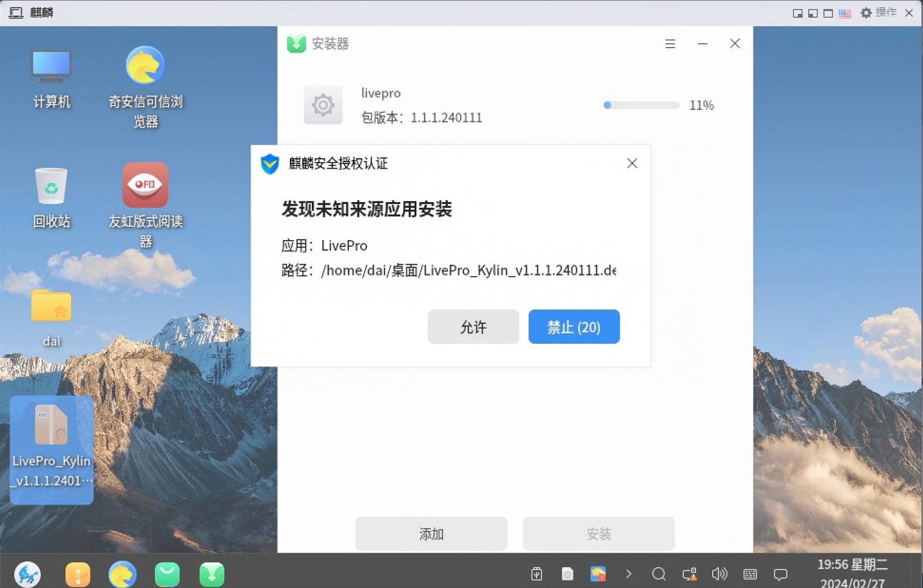Screen dimensions: 923x588
Task: Click the USB device tray icon
Action: (x=537, y=574)
